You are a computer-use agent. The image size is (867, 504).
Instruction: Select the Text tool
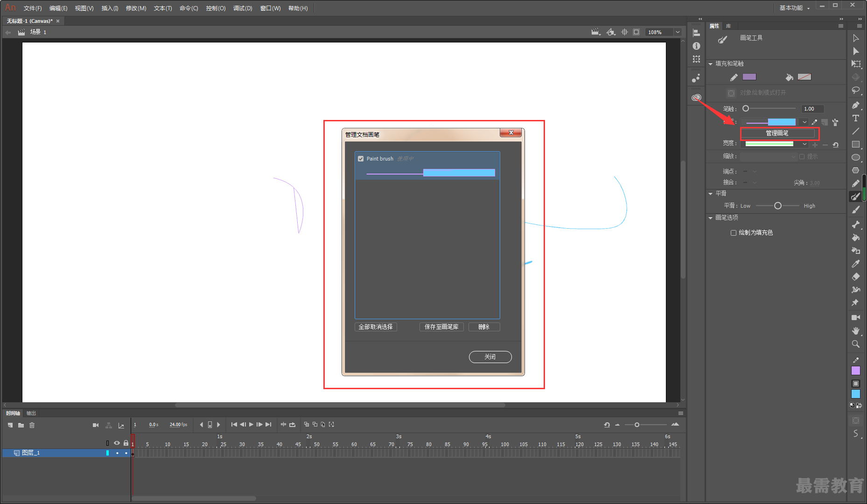pos(856,119)
